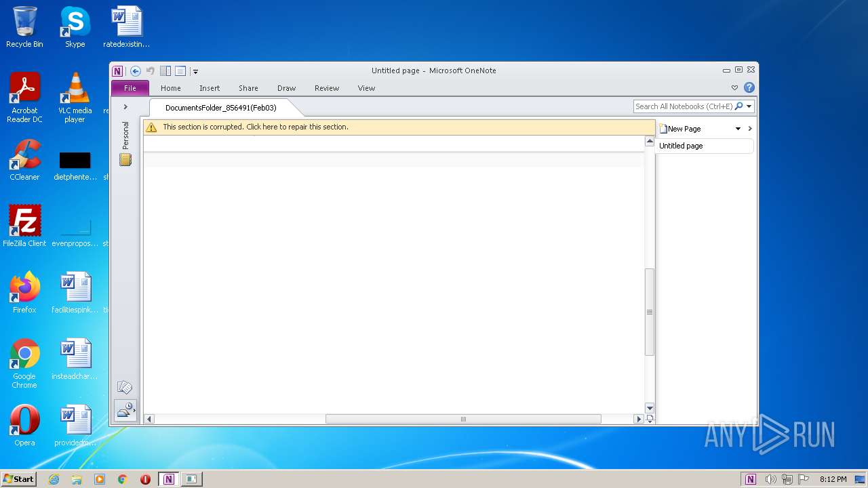Switch to the Draw ribbon tab
The width and height of the screenshot is (868, 488).
click(x=287, y=88)
